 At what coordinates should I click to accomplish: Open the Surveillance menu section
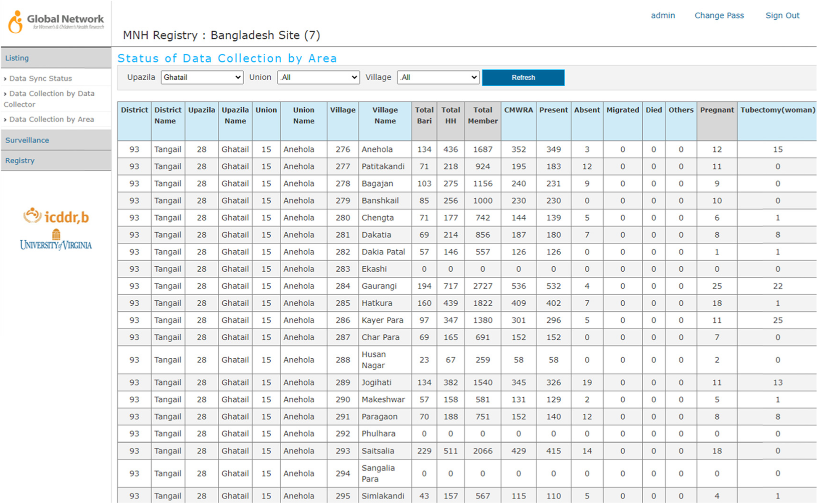(x=56, y=140)
